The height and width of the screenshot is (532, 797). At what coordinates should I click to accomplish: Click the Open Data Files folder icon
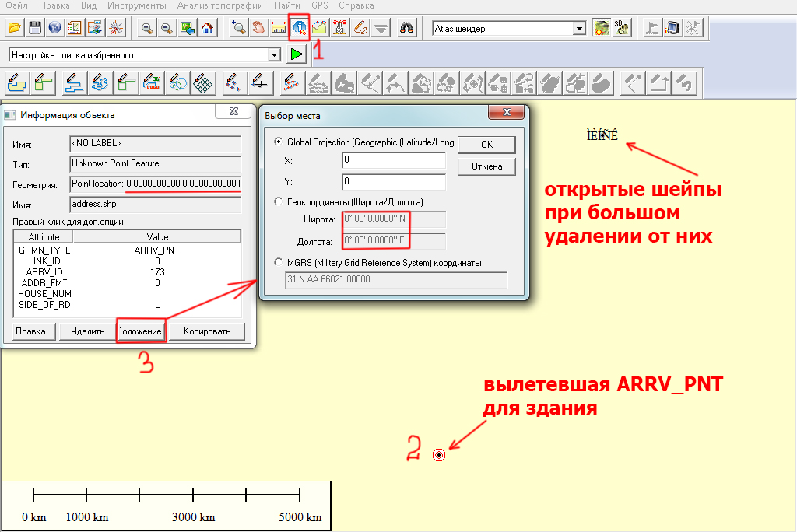[x=13, y=28]
